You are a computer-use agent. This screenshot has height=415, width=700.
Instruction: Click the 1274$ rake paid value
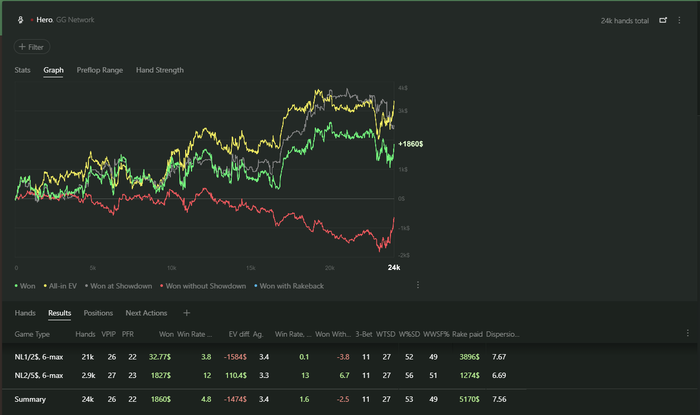tap(470, 375)
